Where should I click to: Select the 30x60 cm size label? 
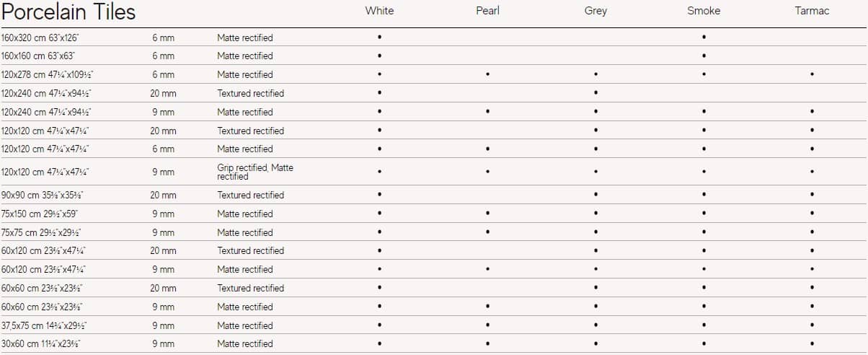tap(41, 344)
